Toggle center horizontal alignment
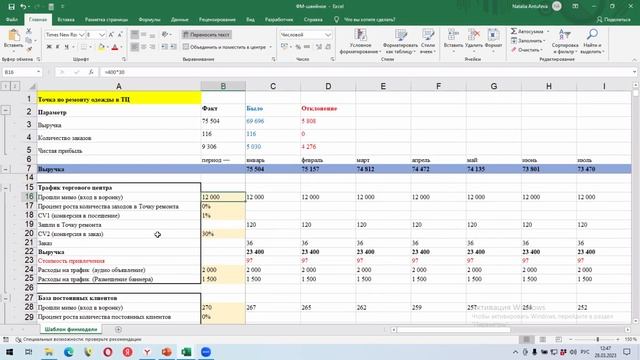Image resolution: width=640 pixels, height=360 pixels. pyautogui.click(x=144, y=47)
